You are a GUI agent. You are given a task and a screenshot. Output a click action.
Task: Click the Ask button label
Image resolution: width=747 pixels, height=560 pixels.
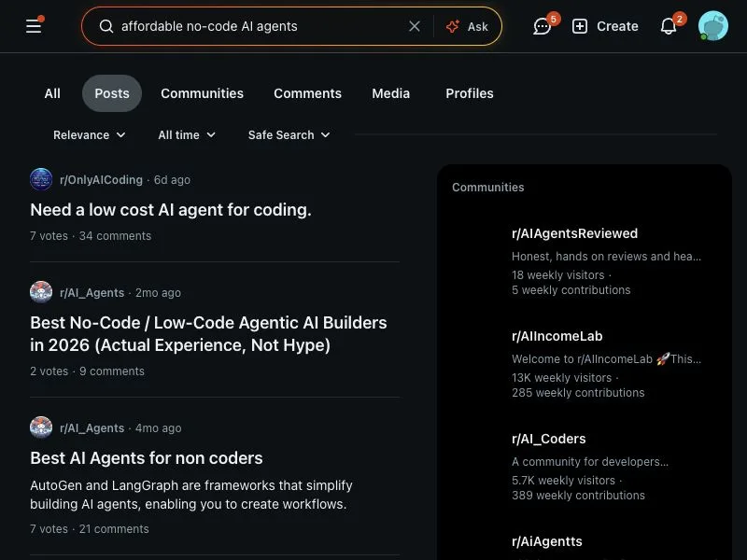(477, 27)
